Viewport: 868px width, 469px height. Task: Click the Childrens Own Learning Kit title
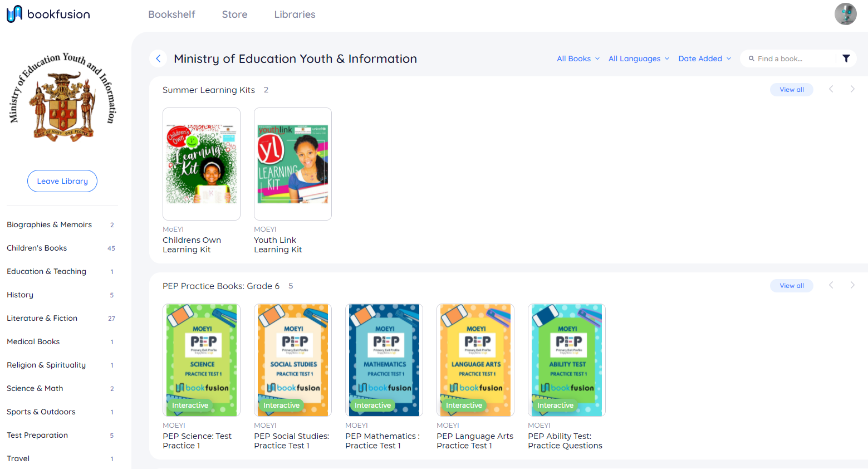(x=192, y=245)
